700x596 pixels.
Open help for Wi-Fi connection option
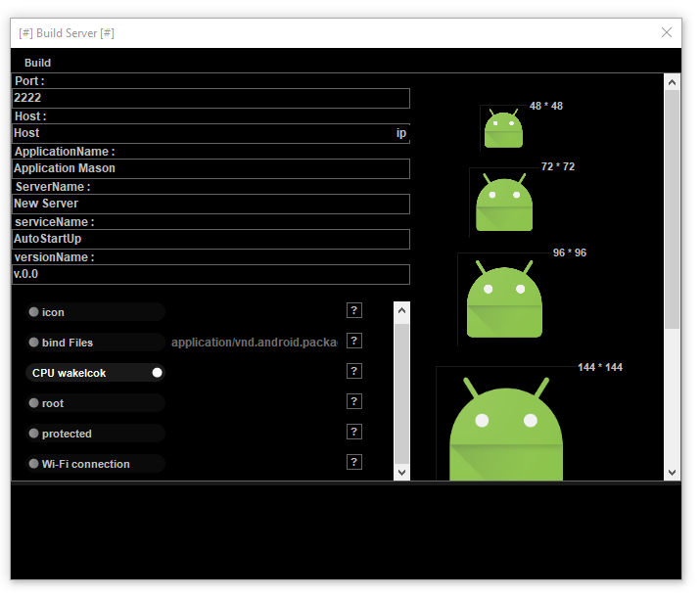[x=354, y=462]
